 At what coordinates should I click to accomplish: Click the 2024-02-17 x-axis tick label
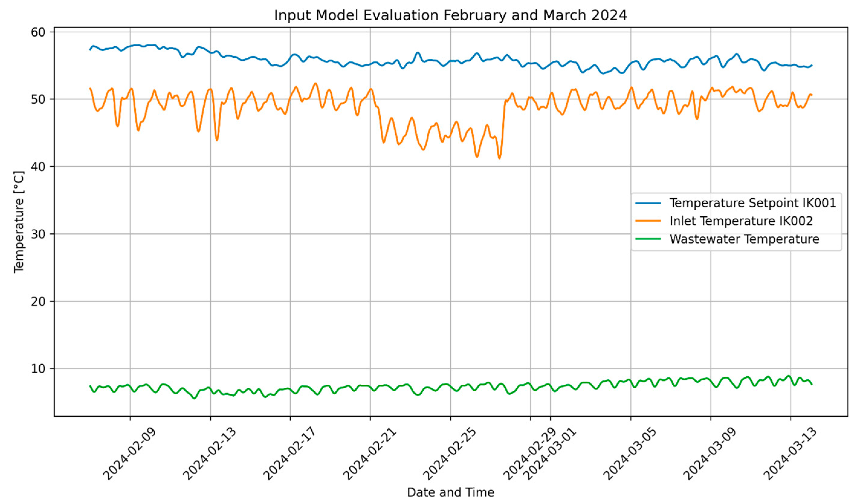click(290, 454)
